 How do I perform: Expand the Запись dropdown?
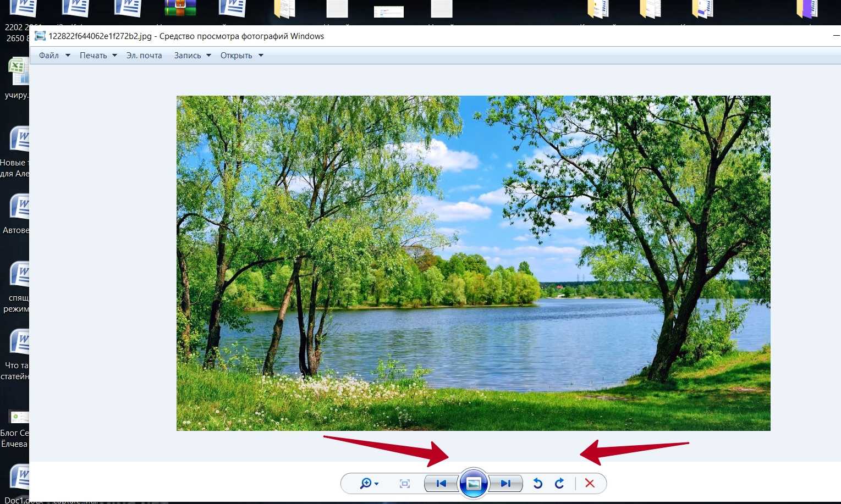click(192, 56)
